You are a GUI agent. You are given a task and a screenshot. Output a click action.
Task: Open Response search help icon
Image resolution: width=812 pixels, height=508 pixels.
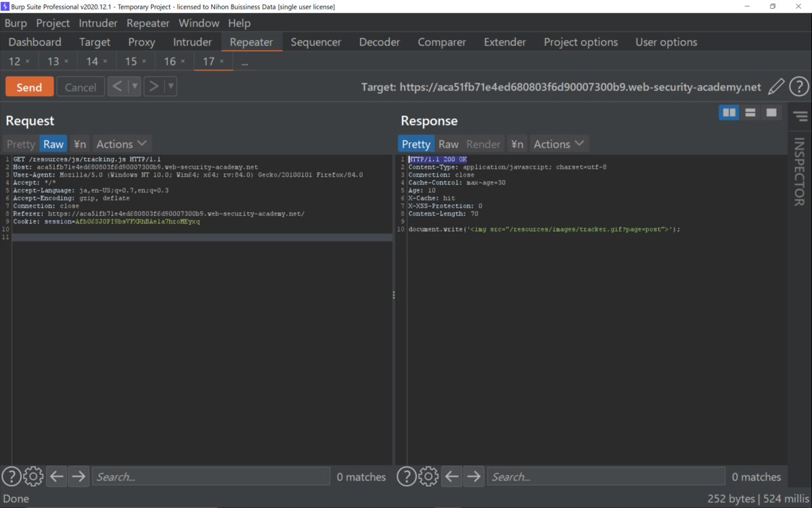tap(406, 477)
